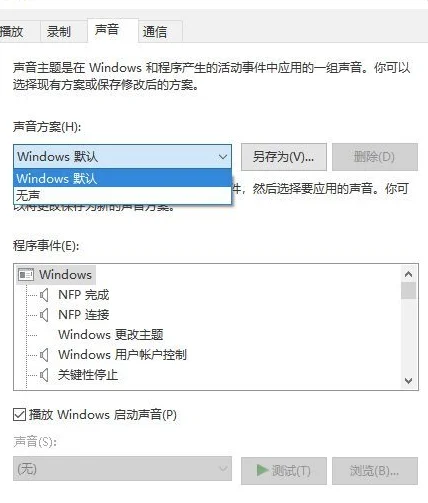The width and height of the screenshot is (428, 503).
Task: Click the green play icon on 测试 button
Action: point(263,470)
